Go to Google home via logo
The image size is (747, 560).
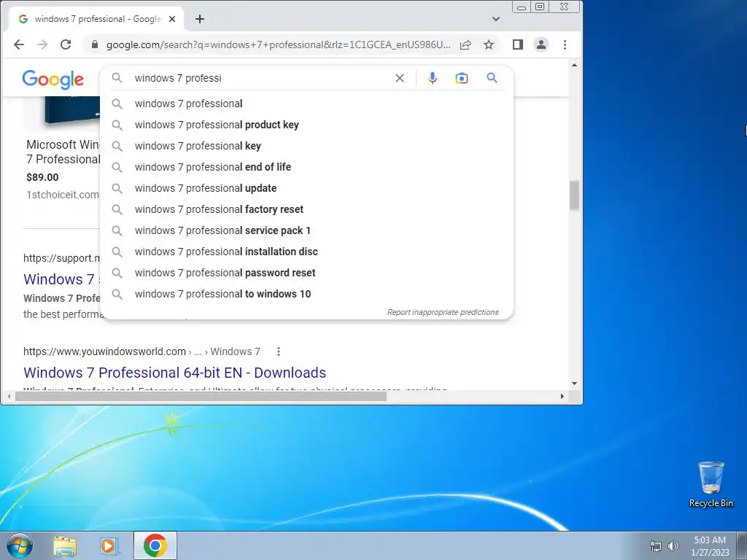pyautogui.click(x=53, y=79)
